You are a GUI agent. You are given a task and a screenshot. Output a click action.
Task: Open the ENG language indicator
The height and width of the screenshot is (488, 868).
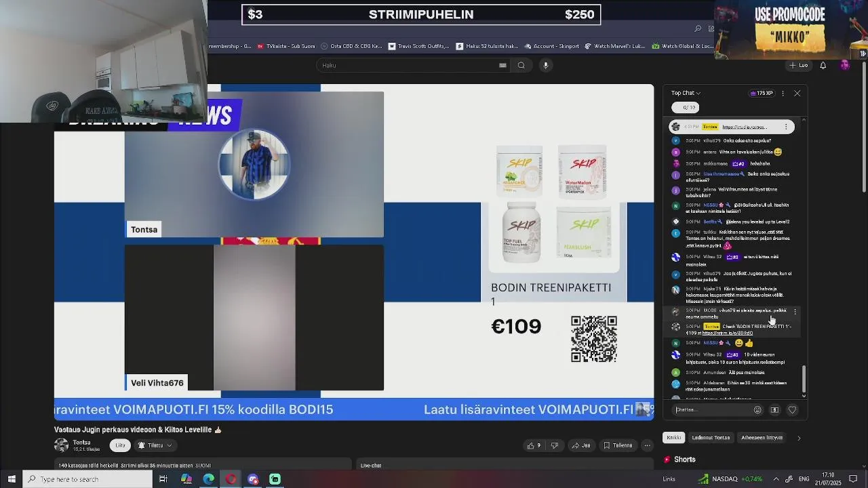(x=805, y=479)
